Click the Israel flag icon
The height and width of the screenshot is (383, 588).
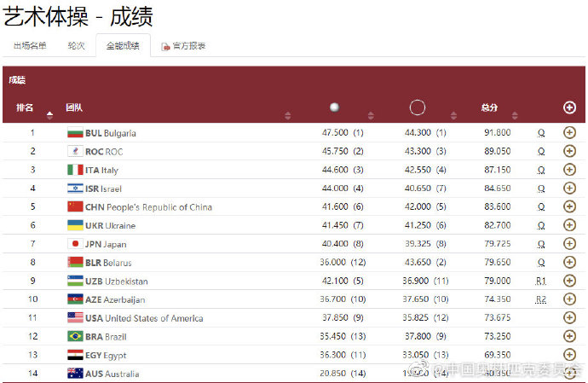[75, 189]
